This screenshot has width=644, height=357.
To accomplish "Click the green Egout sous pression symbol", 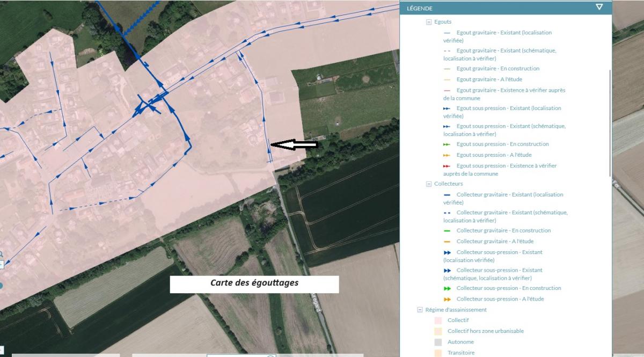I will pos(447,144).
